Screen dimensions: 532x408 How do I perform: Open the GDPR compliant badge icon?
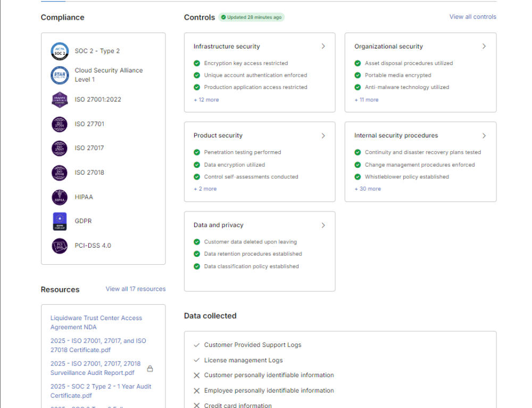point(60,221)
